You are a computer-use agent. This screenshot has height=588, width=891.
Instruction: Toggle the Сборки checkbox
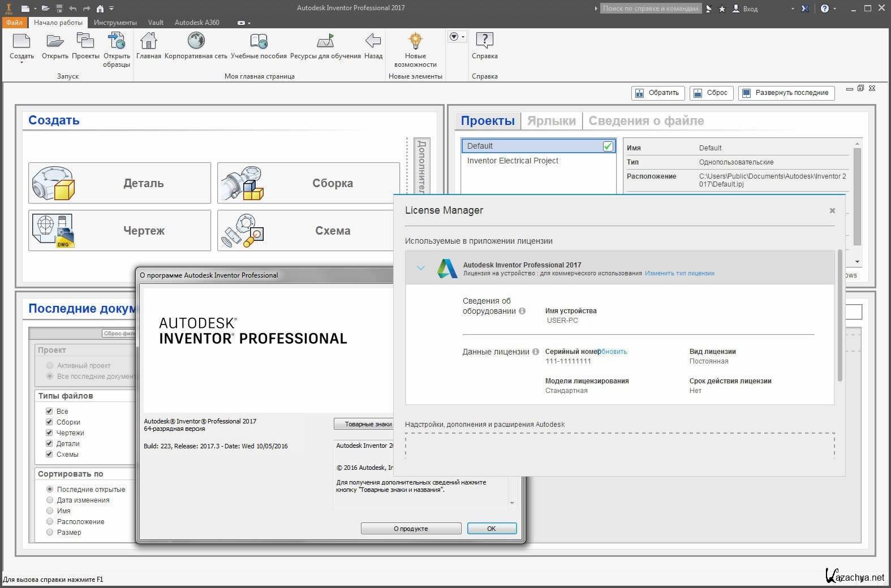coord(49,422)
